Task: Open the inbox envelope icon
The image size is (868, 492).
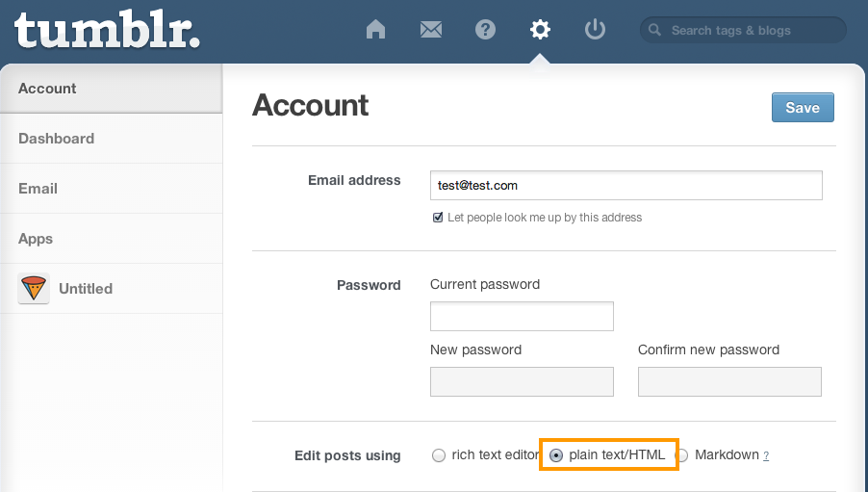Action: tap(431, 29)
